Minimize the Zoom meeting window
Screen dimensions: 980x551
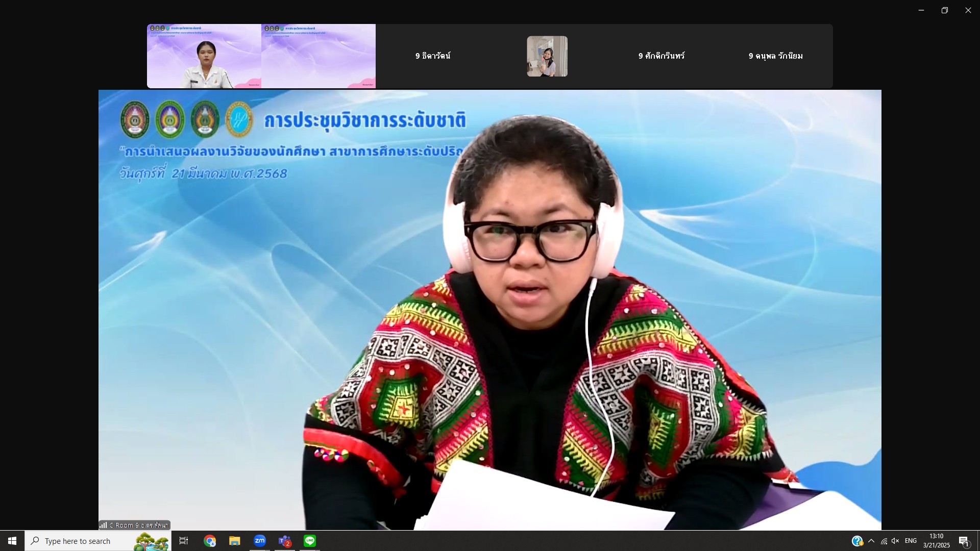point(921,10)
